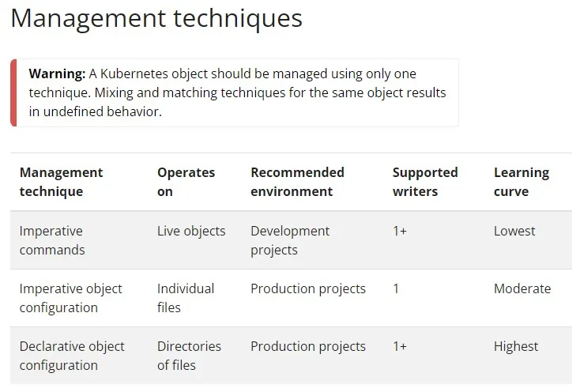Click the "Declarative object configuration" cell
Viewport: 580px width, 392px height.
pyautogui.click(x=72, y=356)
